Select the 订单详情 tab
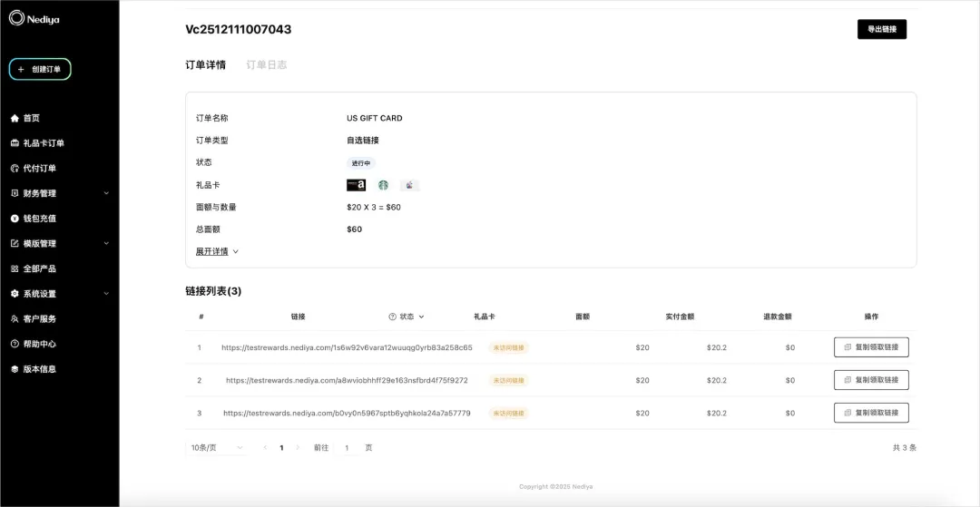The image size is (980, 507). (x=205, y=65)
